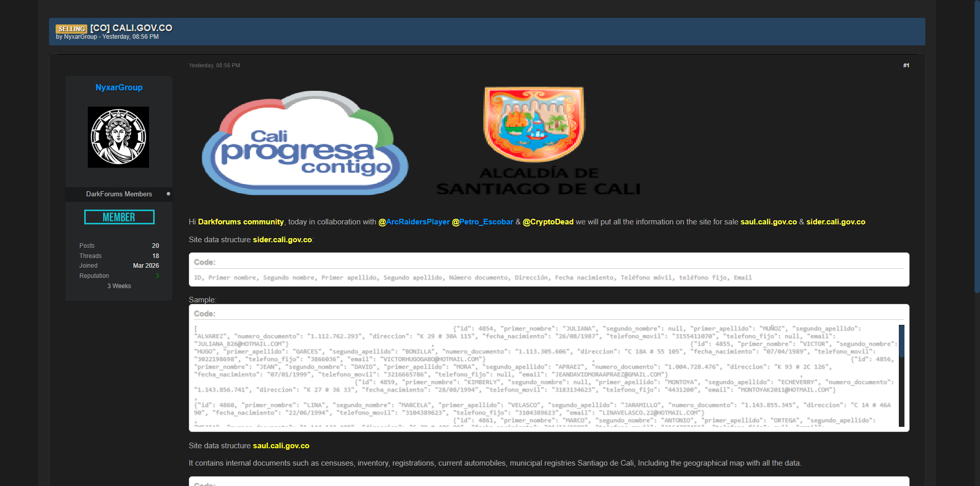980x486 pixels.
Task: Open the @ArcRaidersPlayer mention link
Action: (414, 222)
